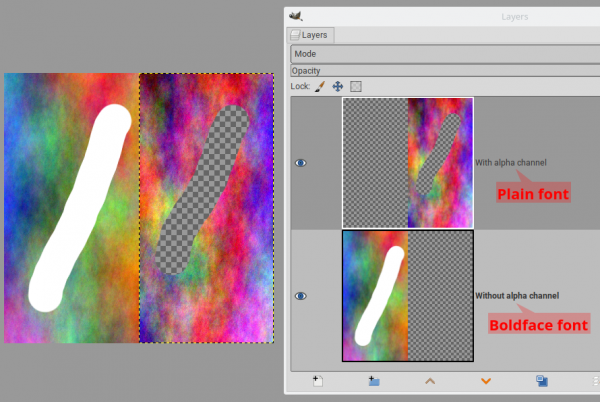
Task: Select the 'With alpha channel' layer name
Action: coord(511,163)
